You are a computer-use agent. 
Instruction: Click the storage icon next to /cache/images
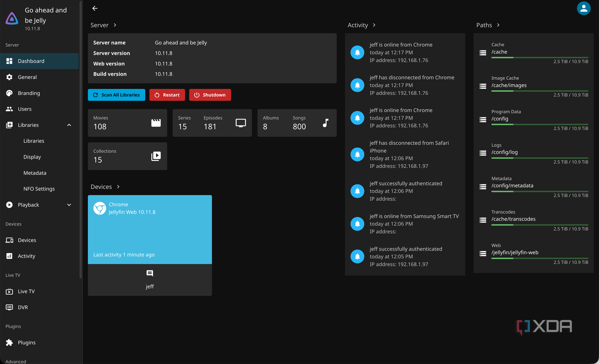pyautogui.click(x=483, y=86)
